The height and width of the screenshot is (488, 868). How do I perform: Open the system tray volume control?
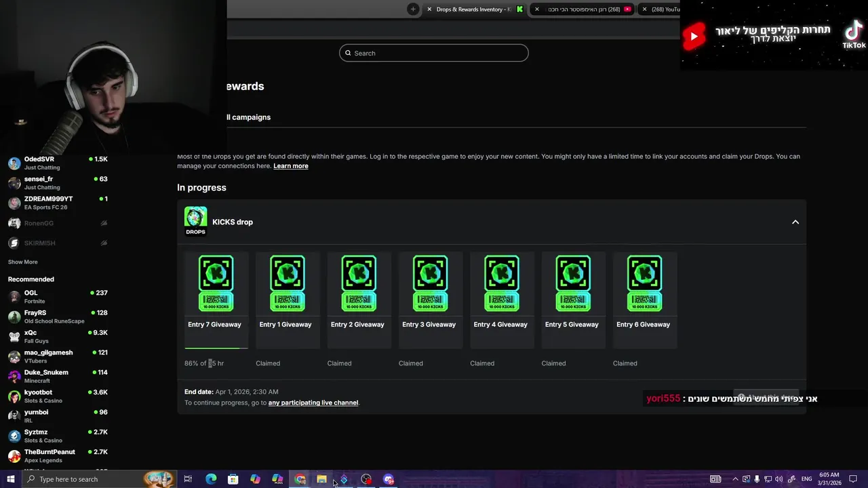[778, 479]
